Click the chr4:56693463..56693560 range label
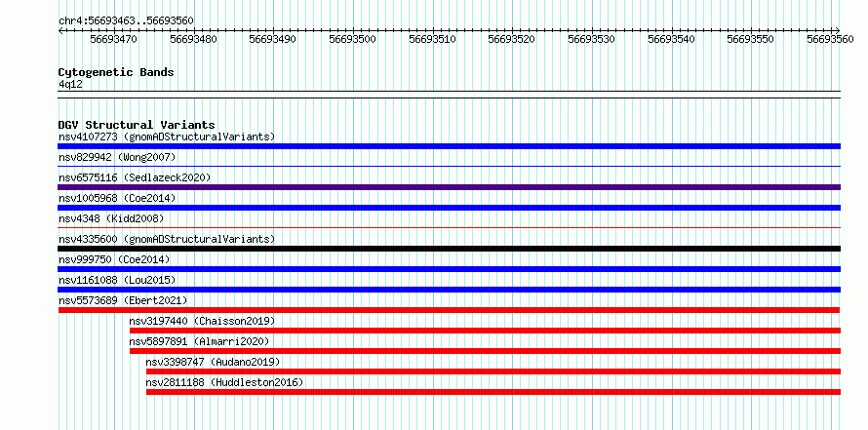The height and width of the screenshot is (430, 868). click(126, 21)
